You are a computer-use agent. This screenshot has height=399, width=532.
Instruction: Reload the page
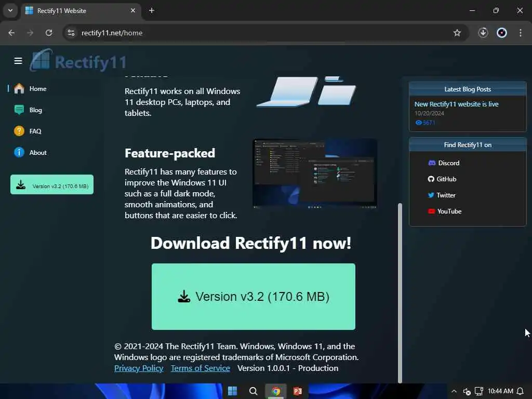pyautogui.click(x=49, y=33)
